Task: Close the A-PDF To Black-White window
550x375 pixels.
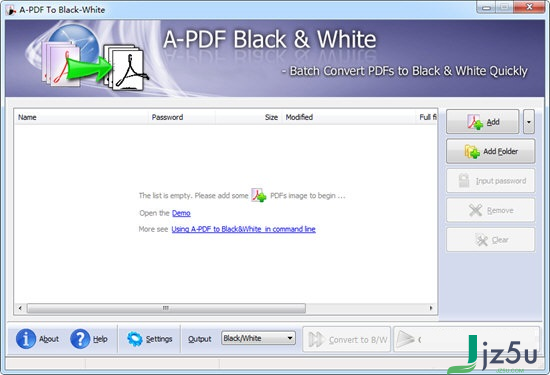Action: [x=529, y=7]
